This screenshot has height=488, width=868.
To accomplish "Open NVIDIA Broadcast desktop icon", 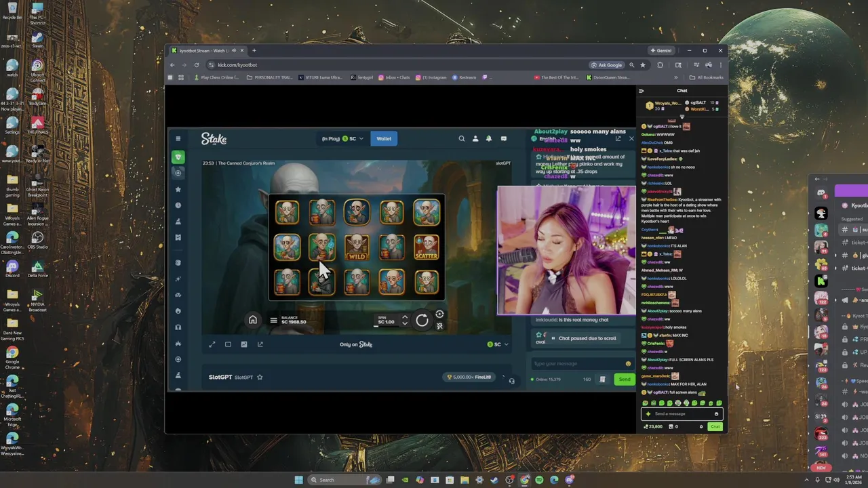I will (37, 298).
